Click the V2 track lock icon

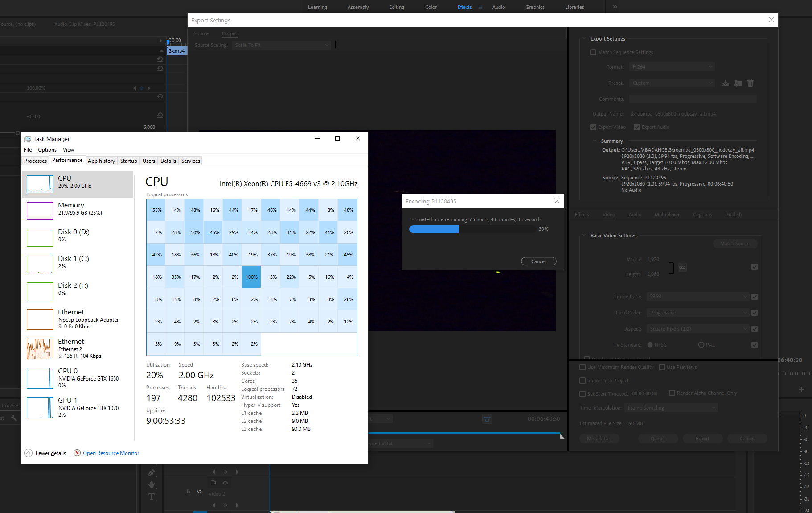[189, 492]
